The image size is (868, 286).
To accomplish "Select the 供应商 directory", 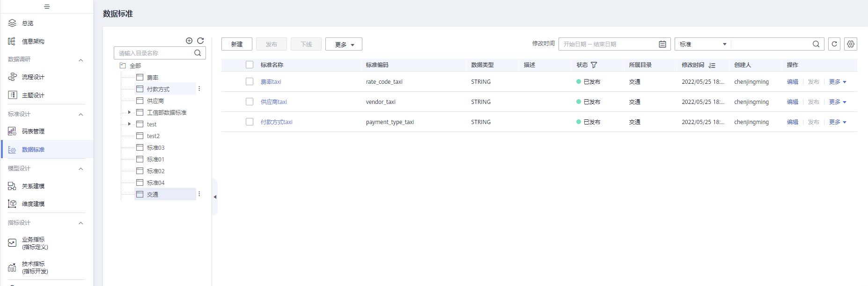I will [155, 101].
